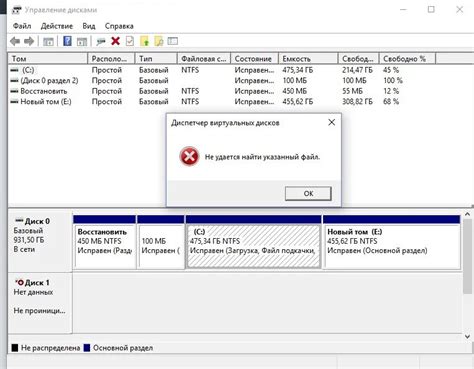474x369 pixels.
Task: Click the Properties checkmark sheet icon
Action: tap(130, 41)
